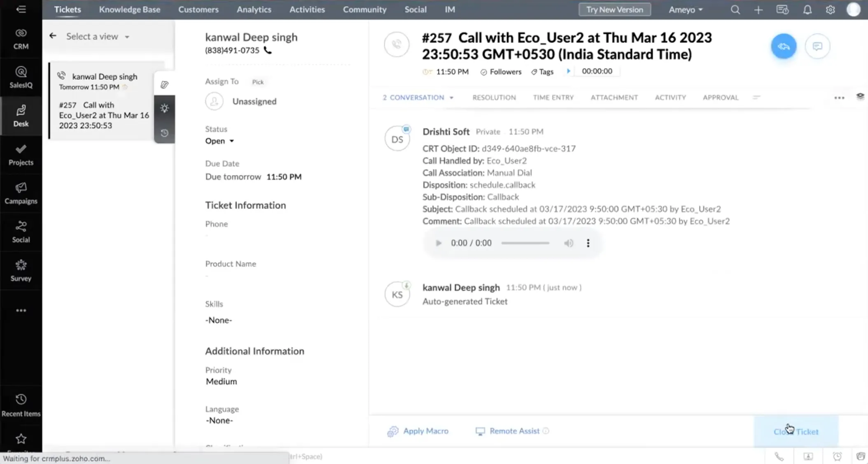This screenshot has height=464, width=868.
Task: Call the customer via phone icon
Action: click(268, 50)
